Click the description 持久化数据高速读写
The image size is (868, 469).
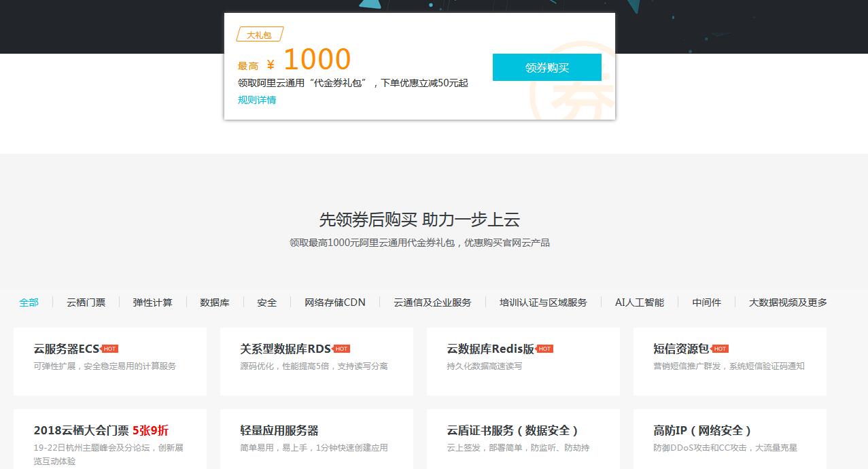point(485,366)
